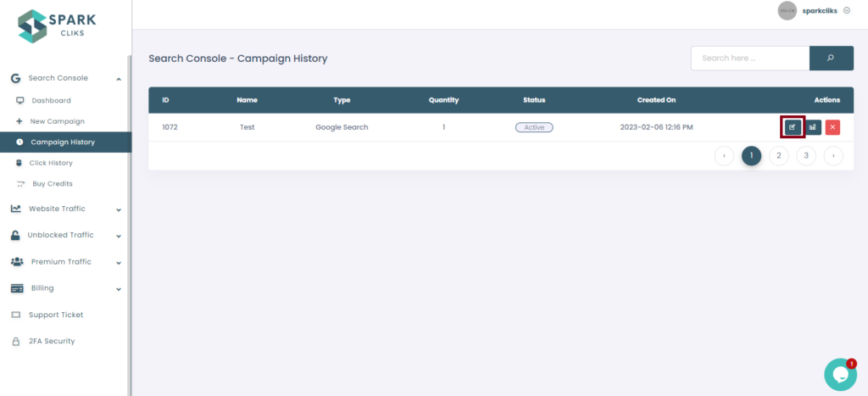
Task: Go to pagination page 1
Action: click(x=751, y=156)
